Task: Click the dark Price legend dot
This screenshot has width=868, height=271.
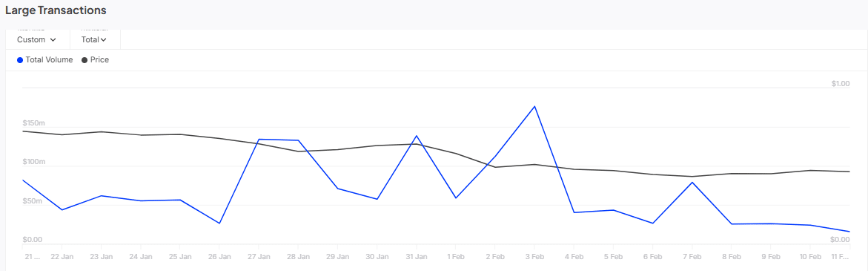Action: (x=85, y=60)
